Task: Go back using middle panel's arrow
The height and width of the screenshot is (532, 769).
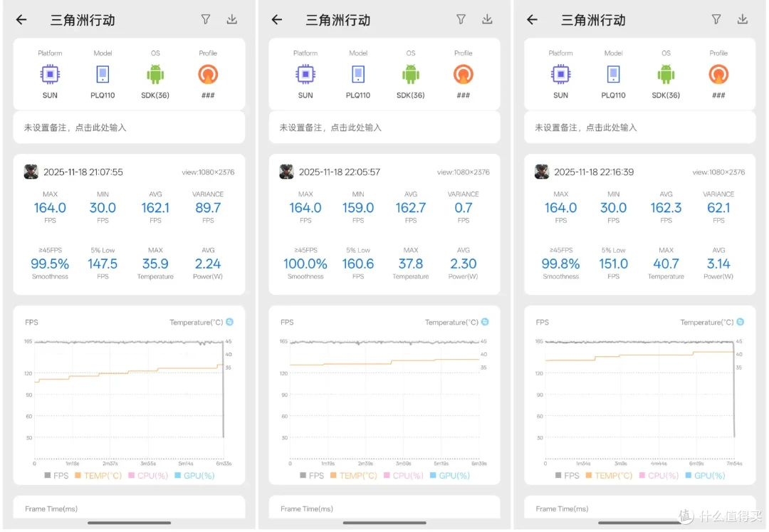Action: (x=277, y=20)
